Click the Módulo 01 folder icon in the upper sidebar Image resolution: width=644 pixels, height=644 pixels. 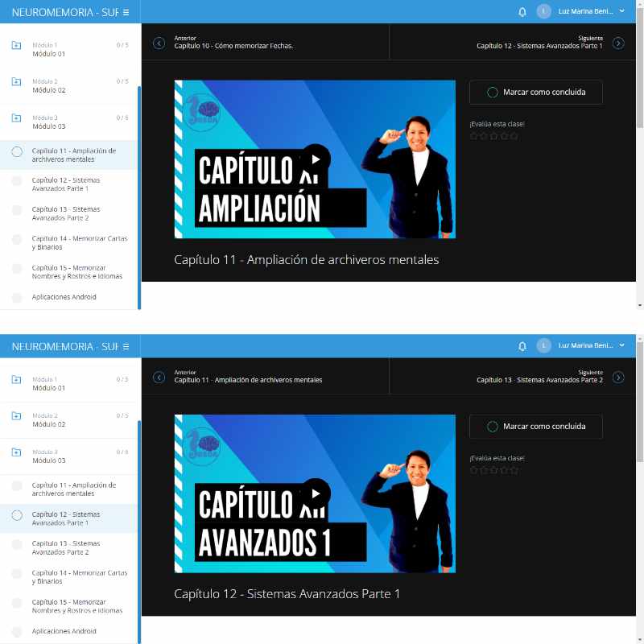click(16, 46)
